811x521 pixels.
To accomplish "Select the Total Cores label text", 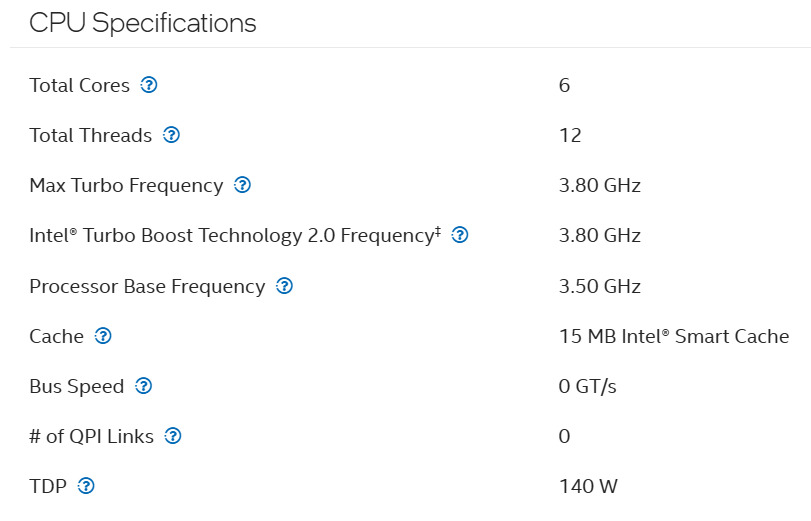I will (x=80, y=85).
